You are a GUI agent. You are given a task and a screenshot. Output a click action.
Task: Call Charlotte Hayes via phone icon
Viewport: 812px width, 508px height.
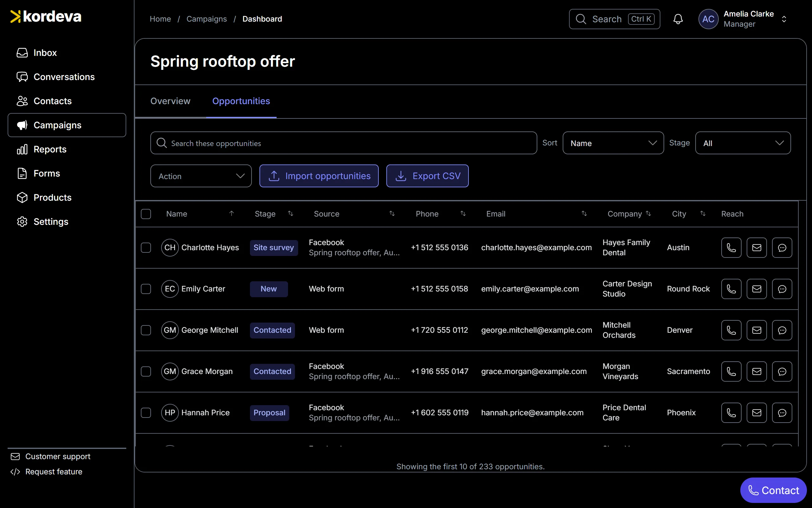tap(731, 248)
